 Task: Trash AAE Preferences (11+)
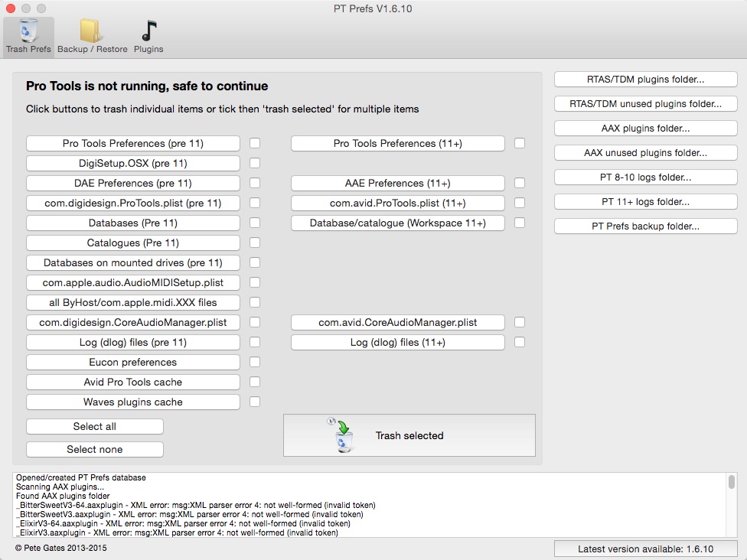pyautogui.click(x=398, y=184)
